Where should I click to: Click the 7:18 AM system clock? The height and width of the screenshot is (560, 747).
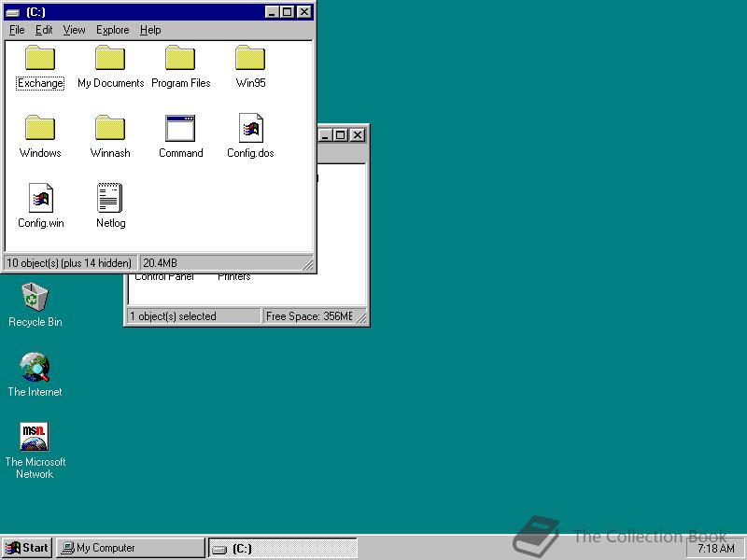[715, 549]
